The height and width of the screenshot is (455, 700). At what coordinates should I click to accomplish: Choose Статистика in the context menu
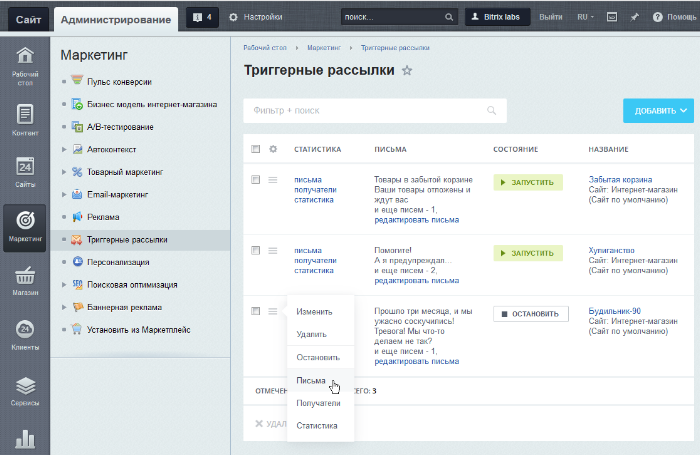tap(317, 426)
